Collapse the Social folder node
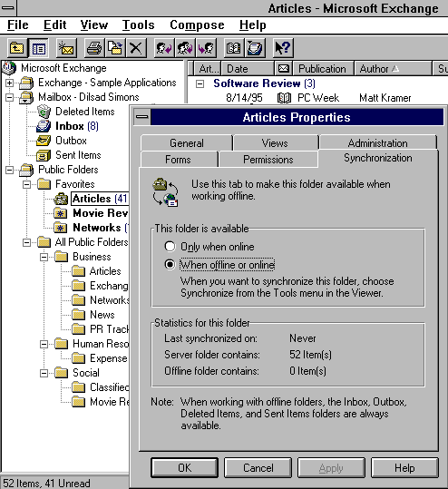Viewport: 448px width, 489px height. coord(44,373)
